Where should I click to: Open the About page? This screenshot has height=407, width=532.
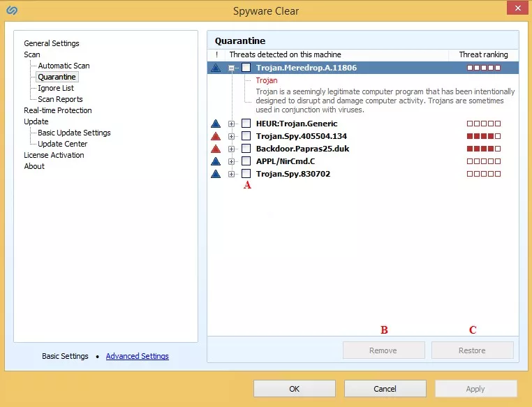pos(34,167)
